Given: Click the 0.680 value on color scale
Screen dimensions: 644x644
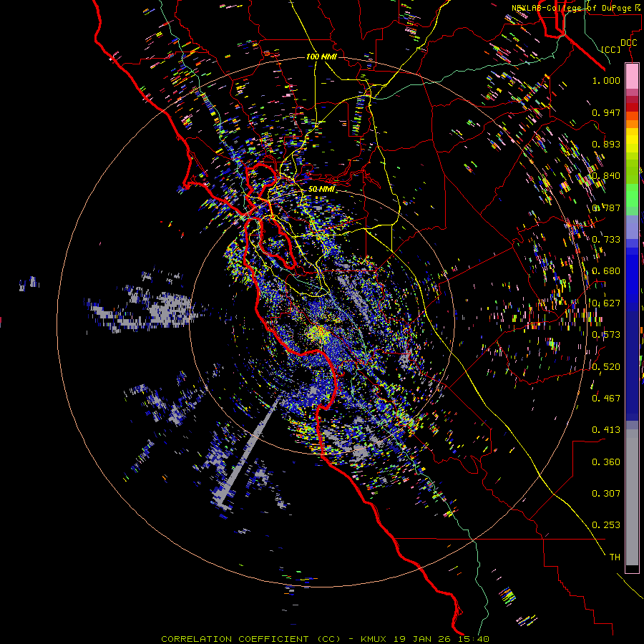Looking at the screenshot, I should pyautogui.click(x=606, y=271).
